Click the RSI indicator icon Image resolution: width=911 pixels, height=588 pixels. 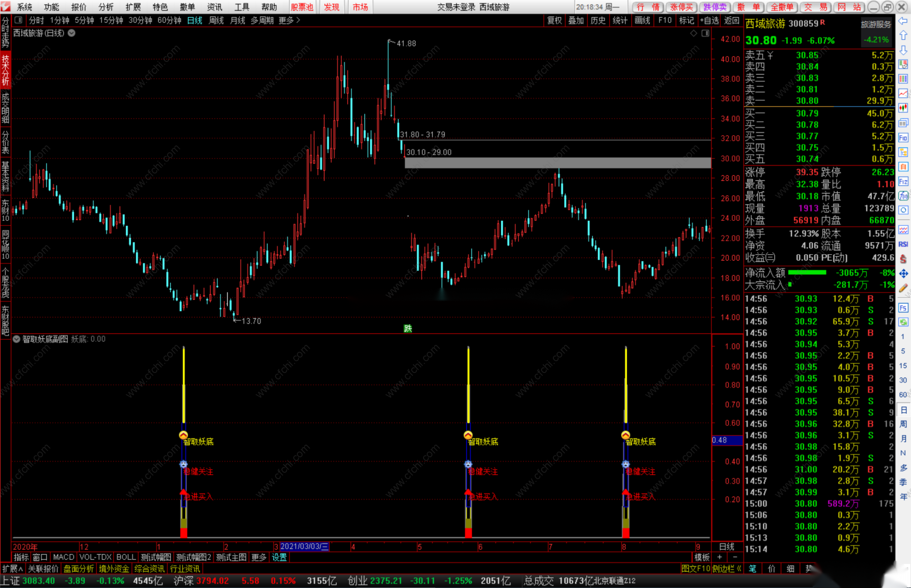click(x=903, y=244)
